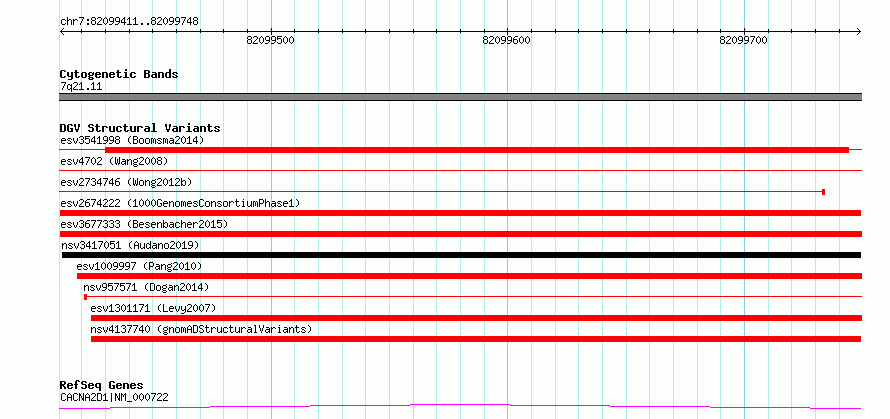Screen dimensions: 890x419
Task: Select the esv3677333 red variant bar
Action: tap(460, 234)
